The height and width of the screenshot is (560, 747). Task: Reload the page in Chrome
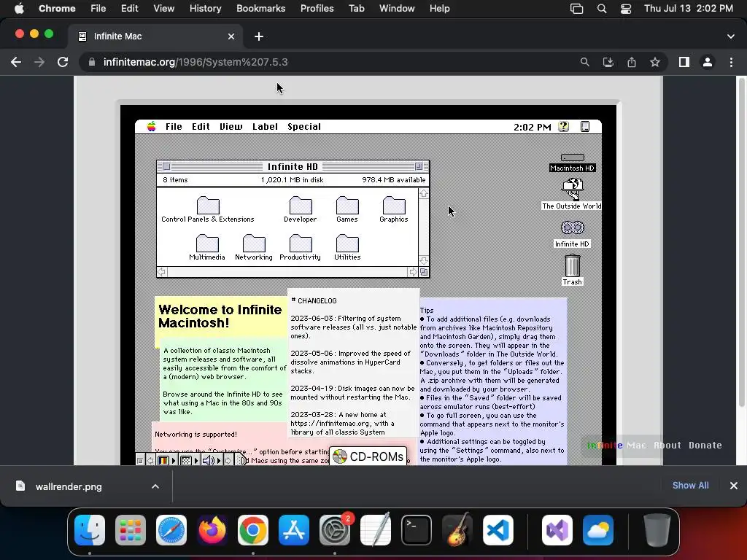63,62
